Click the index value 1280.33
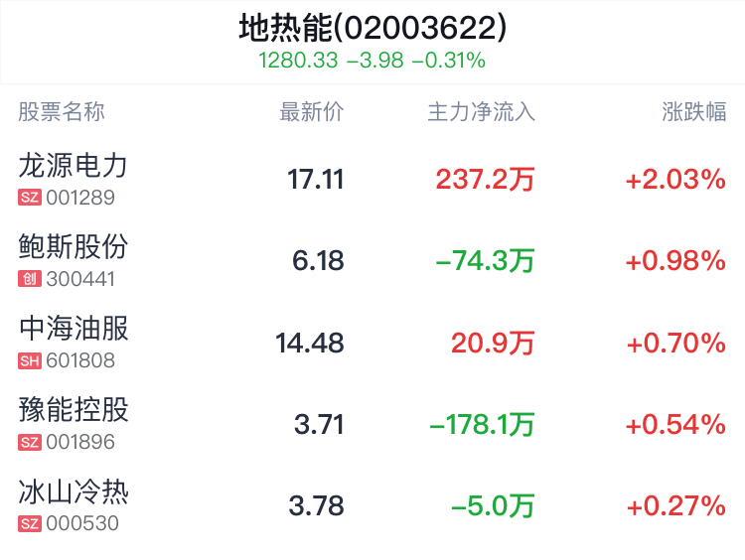 (298, 61)
